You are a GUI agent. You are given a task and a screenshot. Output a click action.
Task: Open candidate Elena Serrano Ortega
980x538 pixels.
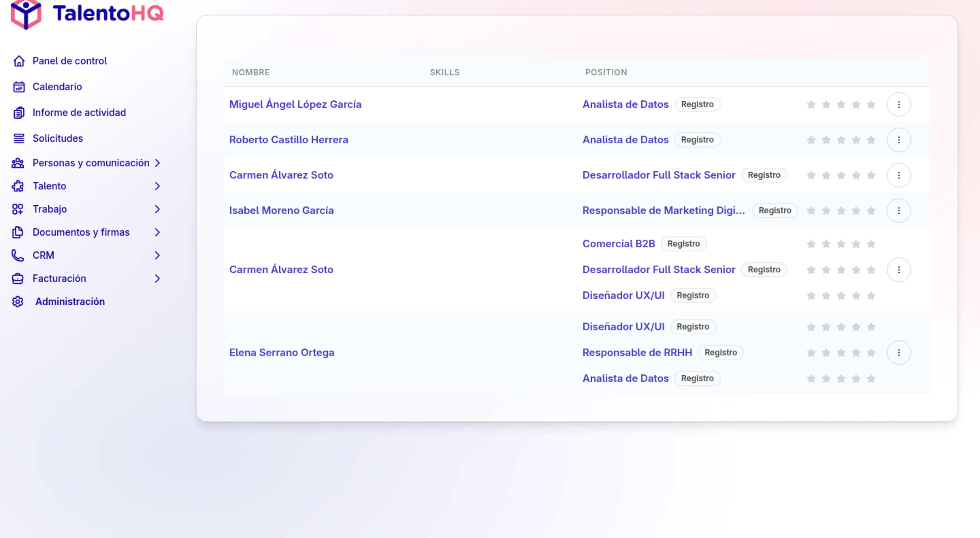point(282,353)
